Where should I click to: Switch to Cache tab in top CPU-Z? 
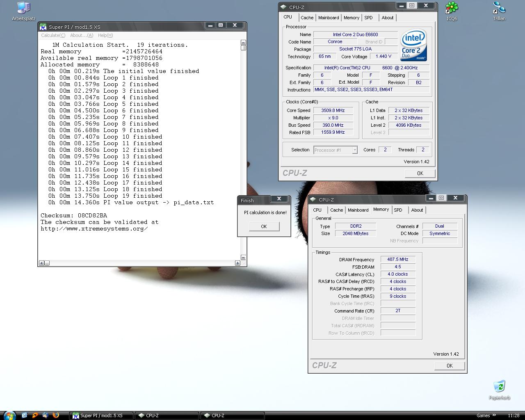(x=307, y=18)
